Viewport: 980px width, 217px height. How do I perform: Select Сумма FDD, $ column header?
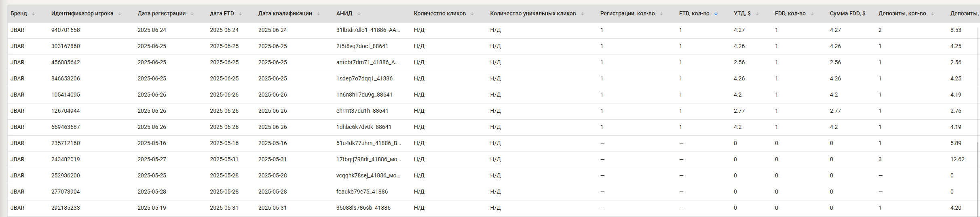click(x=847, y=14)
